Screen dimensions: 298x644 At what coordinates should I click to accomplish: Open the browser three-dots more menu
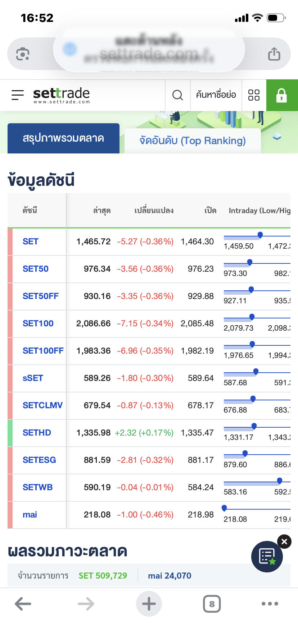click(x=270, y=604)
